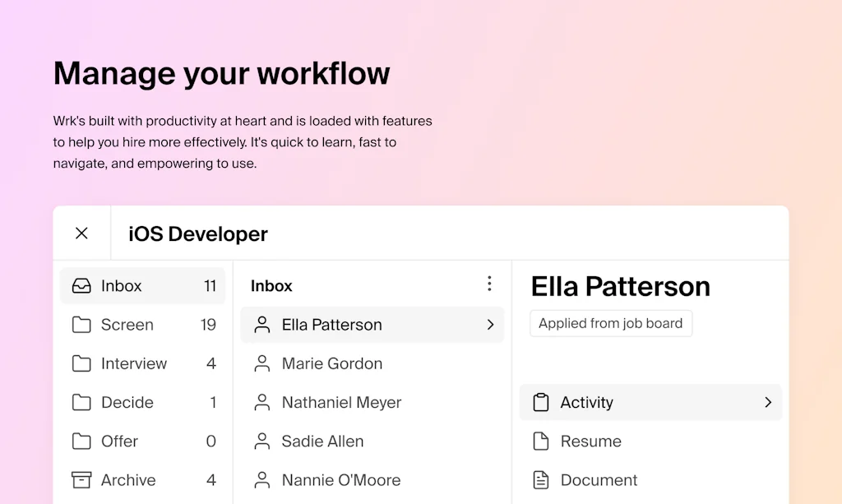This screenshot has width=842, height=504.
Task: Click the Resume file icon
Action: tap(540, 441)
